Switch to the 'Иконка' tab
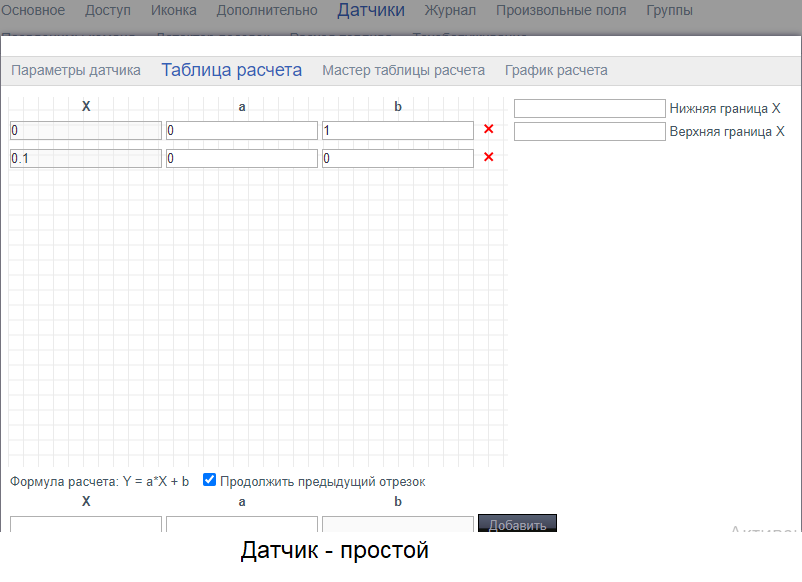The image size is (802, 582). pyautogui.click(x=174, y=11)
